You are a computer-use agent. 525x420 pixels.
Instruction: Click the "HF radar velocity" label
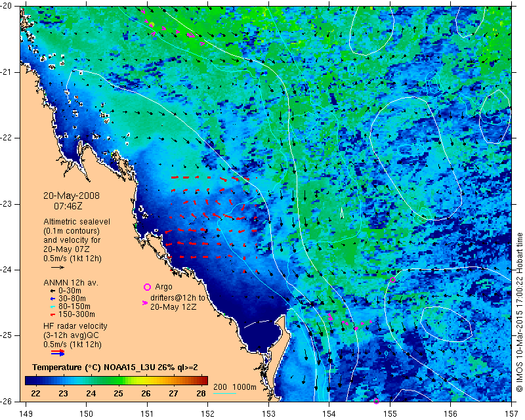click(x=75, y=326)
